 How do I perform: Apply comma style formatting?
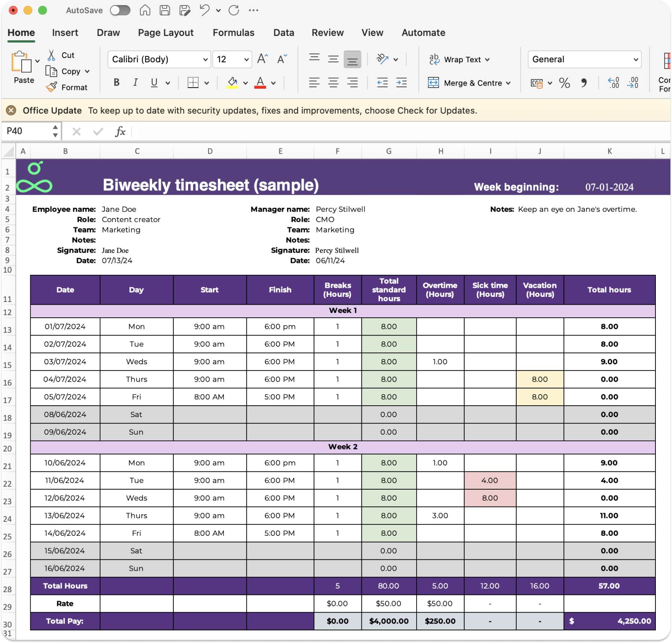pos(583,83)
